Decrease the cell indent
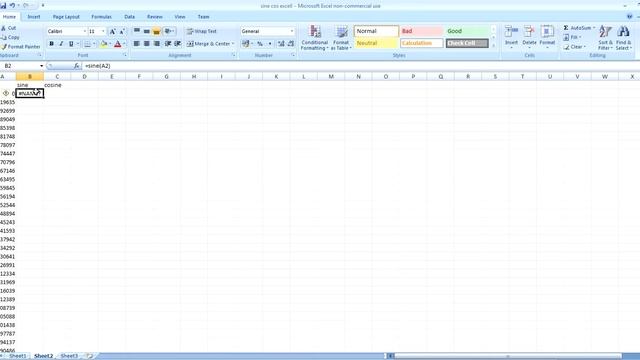This screenshot has height=360, width=640. point(168,44)
